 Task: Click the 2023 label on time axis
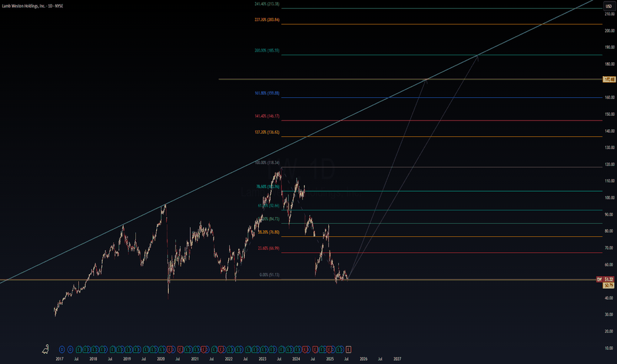tap(262, 359)
